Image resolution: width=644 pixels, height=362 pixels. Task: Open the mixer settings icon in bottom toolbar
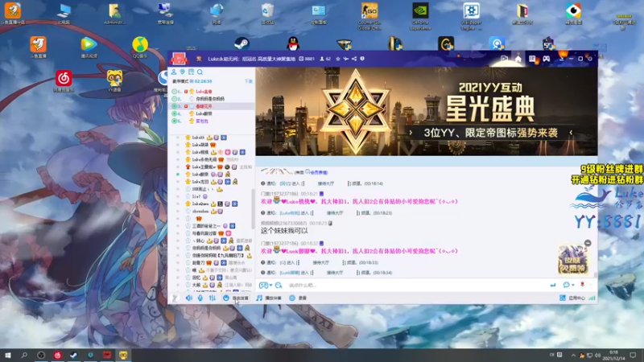pos(212,298)
